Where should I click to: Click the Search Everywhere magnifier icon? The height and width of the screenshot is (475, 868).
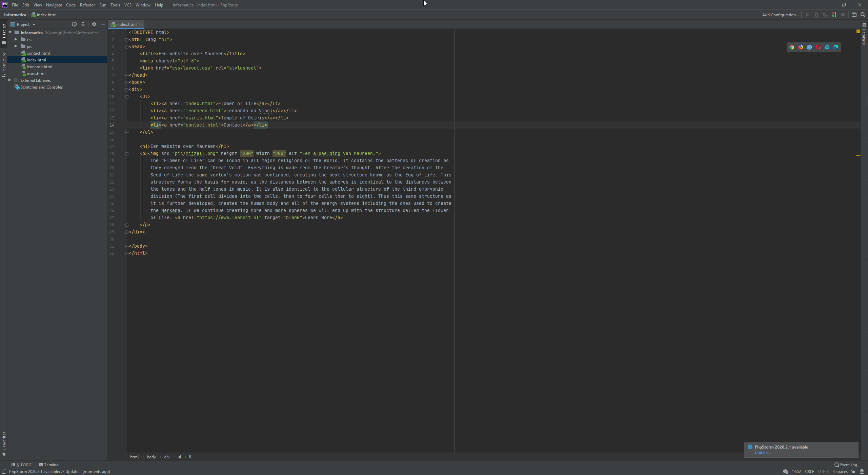[x=863, y=15]
